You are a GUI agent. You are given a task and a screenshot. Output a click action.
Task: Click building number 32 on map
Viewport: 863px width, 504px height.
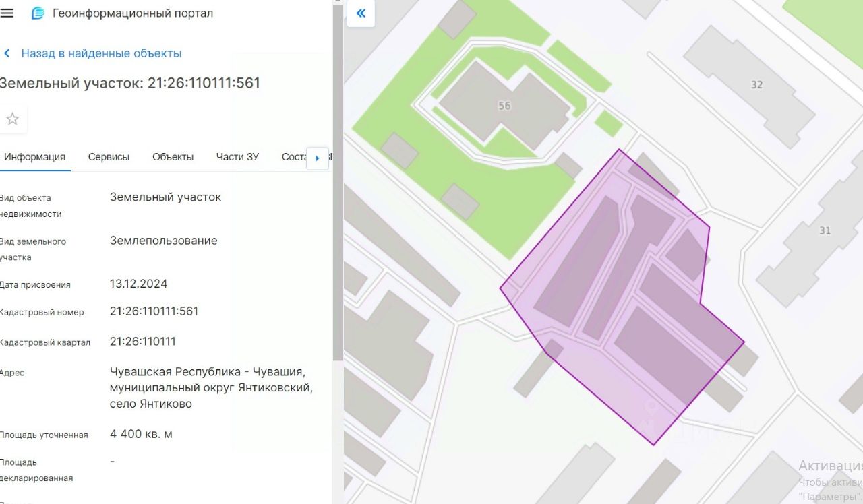[x=756, y=84]
